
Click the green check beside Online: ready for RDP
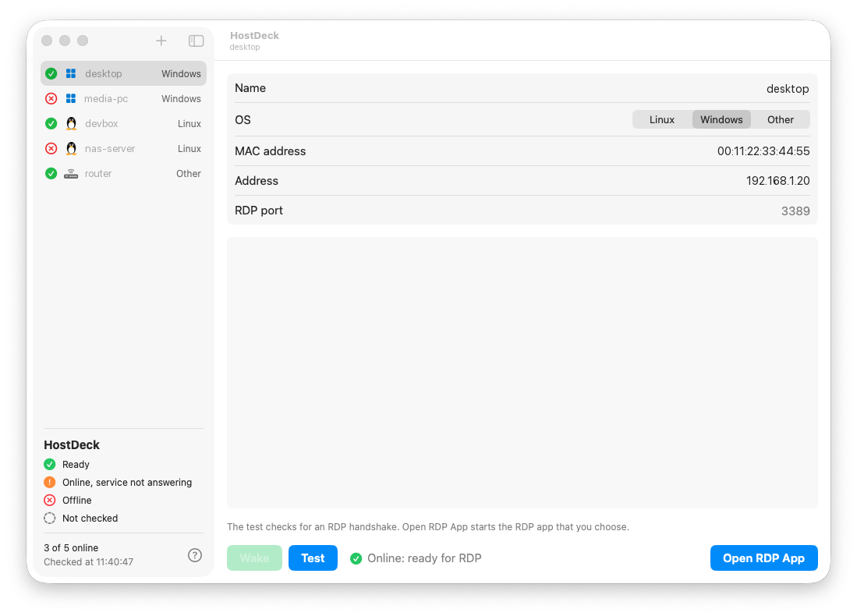(x=356, y=558)
